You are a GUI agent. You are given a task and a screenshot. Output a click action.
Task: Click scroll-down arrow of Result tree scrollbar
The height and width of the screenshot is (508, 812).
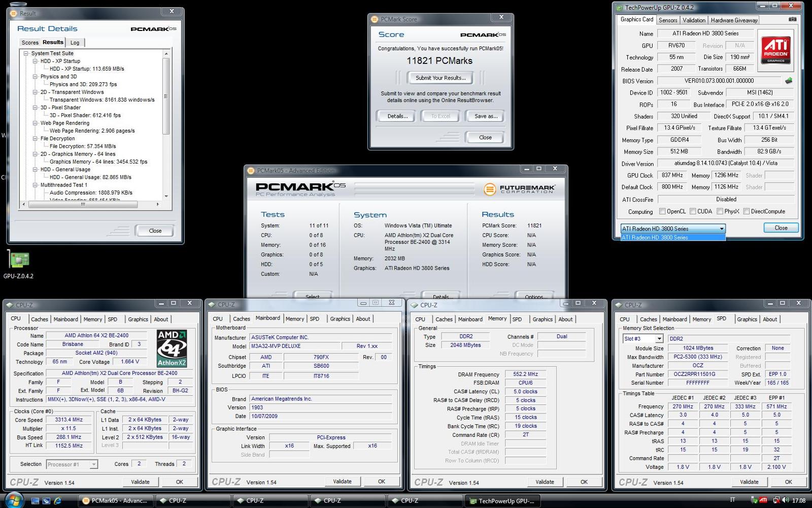(x=166, y=196)
